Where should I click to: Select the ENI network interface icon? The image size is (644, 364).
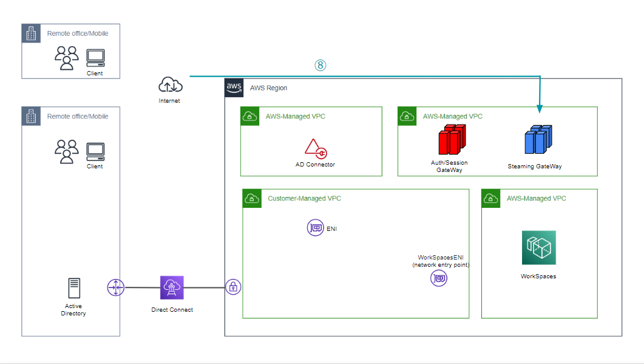(316, 227)
